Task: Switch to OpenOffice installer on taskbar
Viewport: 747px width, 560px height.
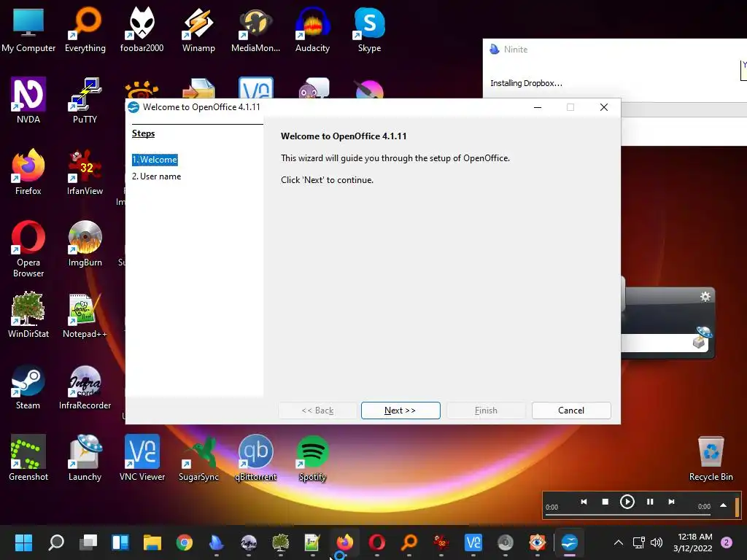Action: [570, 542]
